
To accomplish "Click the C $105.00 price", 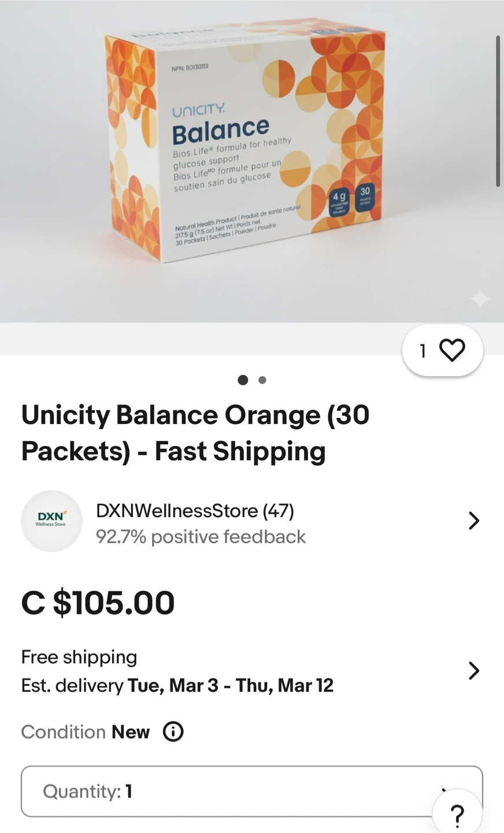I will tap(98, 602).
